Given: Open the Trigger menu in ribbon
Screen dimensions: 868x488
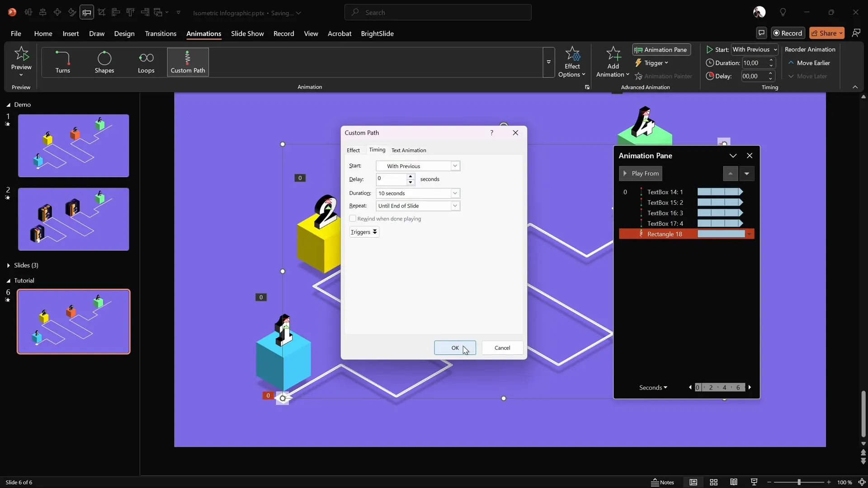Looking at the screenshot, I should [651, 63].
